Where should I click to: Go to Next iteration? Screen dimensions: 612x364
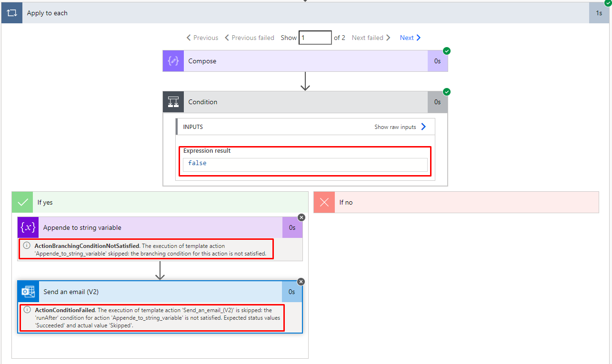click(x=411, y=38)
